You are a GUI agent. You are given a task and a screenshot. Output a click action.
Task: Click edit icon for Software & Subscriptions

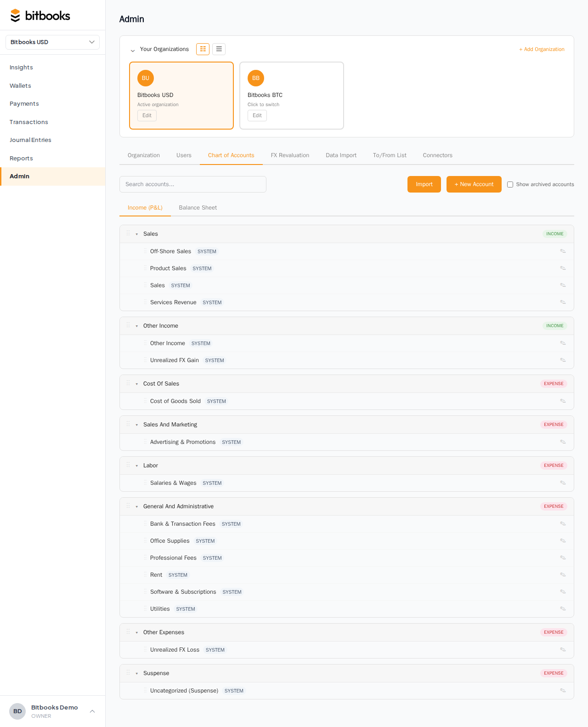563,591
